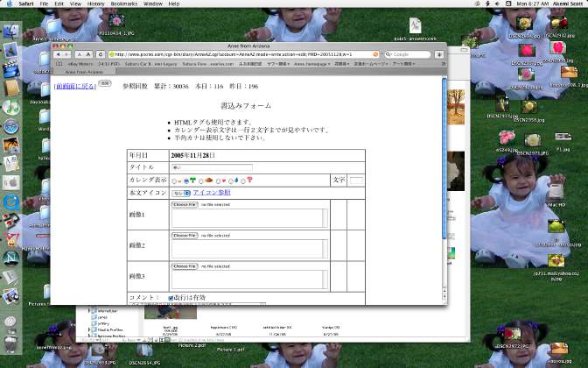Click the タイトル text input field
Image resolution: width=588 pixels, height=368 pixels.
212,167
